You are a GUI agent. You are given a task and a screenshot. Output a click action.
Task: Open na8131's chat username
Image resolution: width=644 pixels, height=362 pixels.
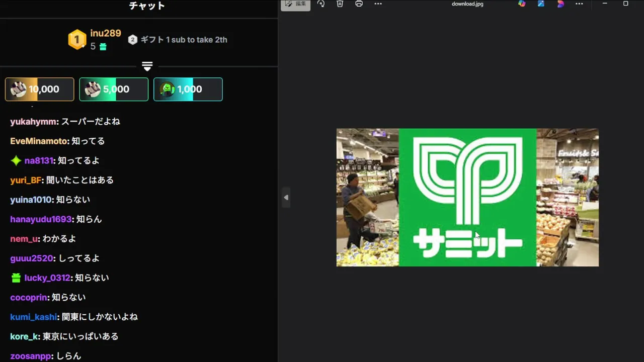coord(39,161)
